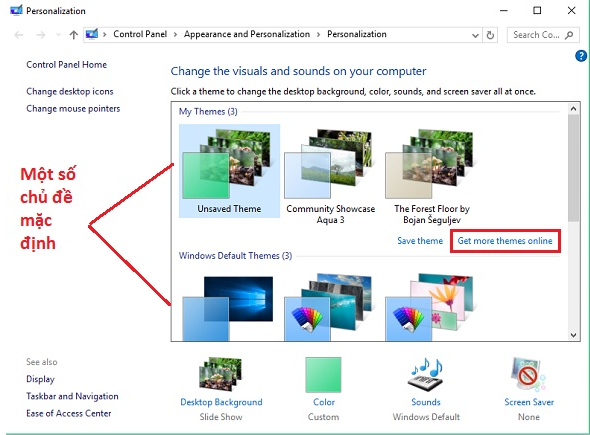This screenshot has width=590, height=435.
Task: Click the Forward navigation arrow
Action: coord(41,35)
